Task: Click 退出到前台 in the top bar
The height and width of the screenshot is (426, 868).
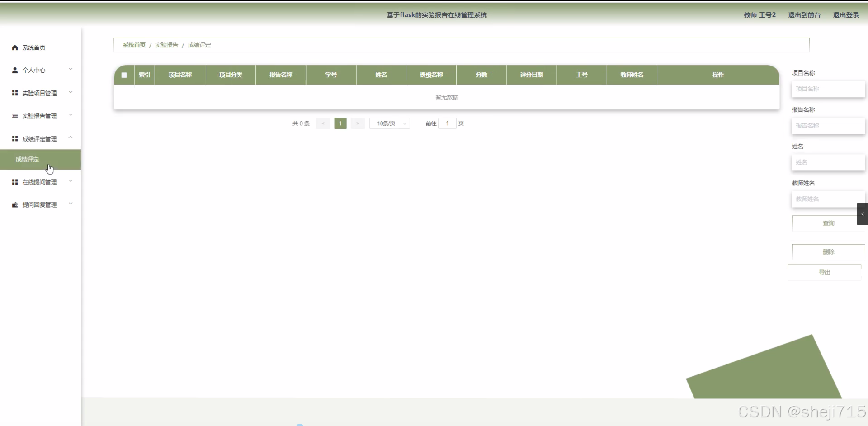Action: tap(804, 15)
